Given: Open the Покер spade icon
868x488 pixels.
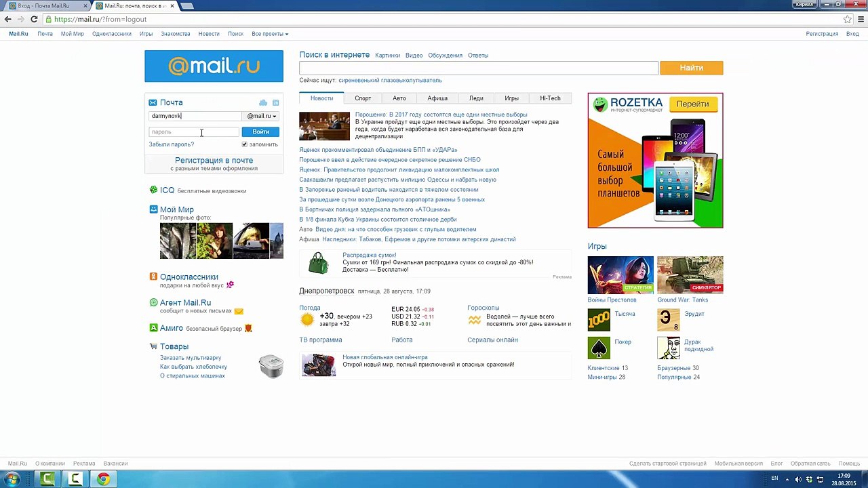Looking at the screenshot, I should (x=599, y=348).
